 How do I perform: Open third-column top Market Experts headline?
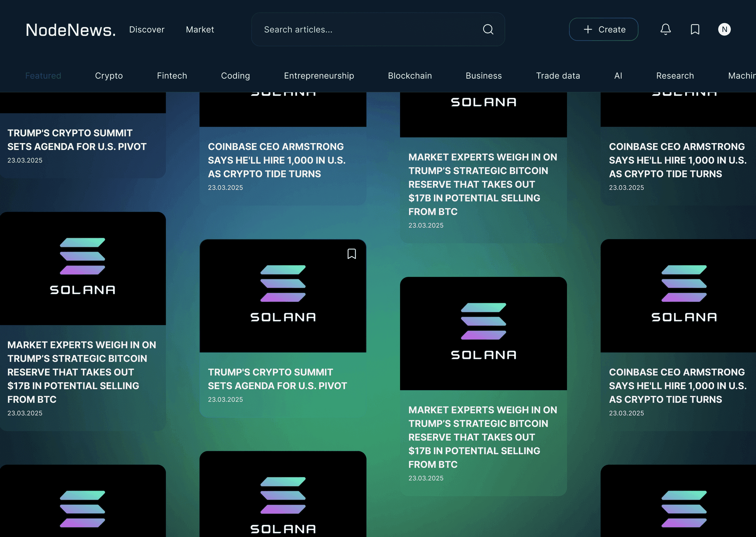(x=483, y=184)
